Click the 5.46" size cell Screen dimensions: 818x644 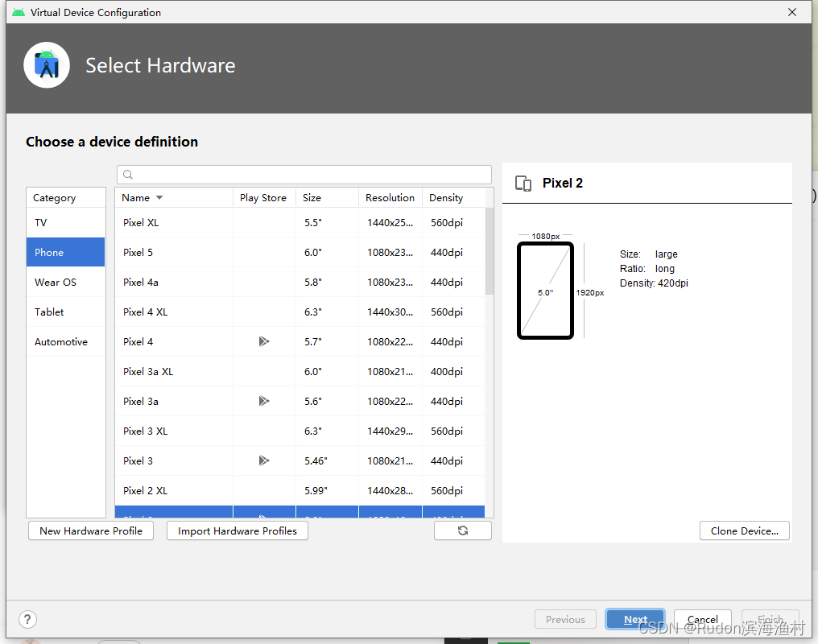click(x=327, y=460)
